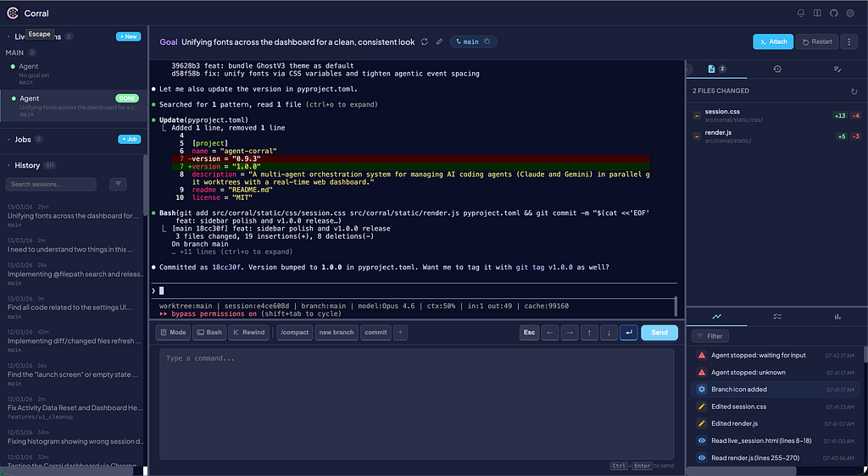Click the Enter key icon button

point(628,332)
